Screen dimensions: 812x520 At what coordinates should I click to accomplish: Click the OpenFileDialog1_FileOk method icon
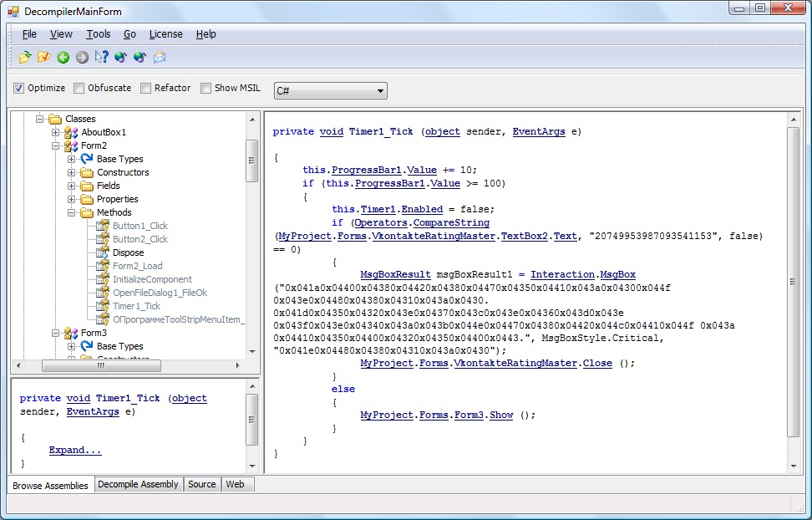(103, 293)
